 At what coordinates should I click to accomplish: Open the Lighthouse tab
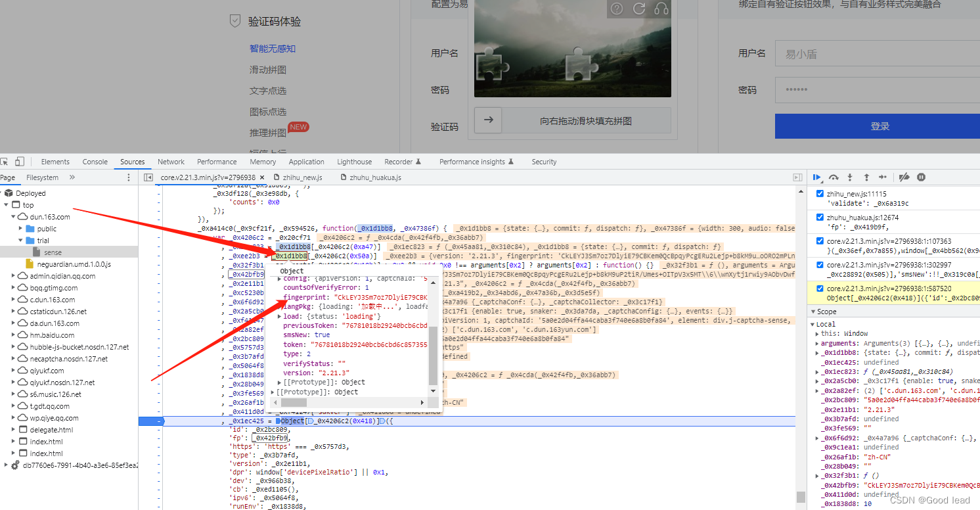(354, 162)
